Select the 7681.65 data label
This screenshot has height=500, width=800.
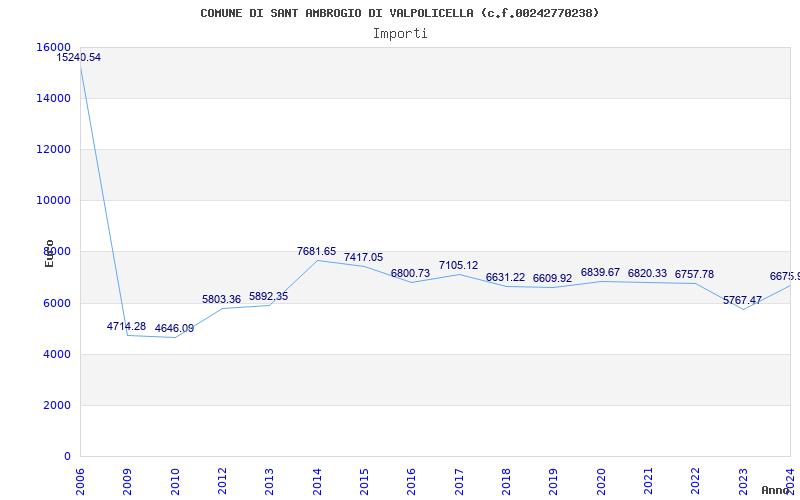(x=316, y=252)
